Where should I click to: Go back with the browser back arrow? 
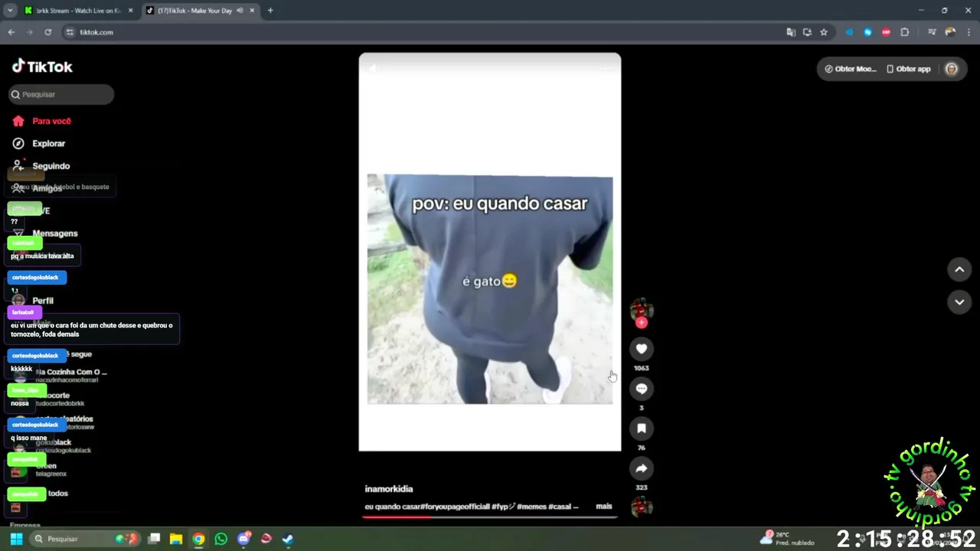[x=11, y=32]
